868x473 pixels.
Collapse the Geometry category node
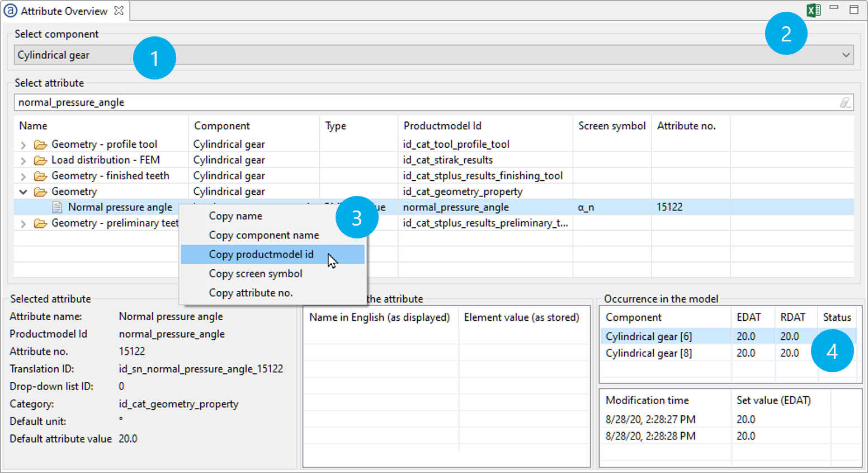click(23, 192)
